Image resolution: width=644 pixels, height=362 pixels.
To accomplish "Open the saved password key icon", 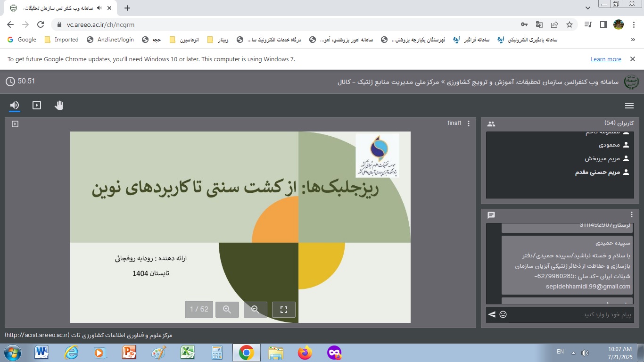I will (524, 25).
